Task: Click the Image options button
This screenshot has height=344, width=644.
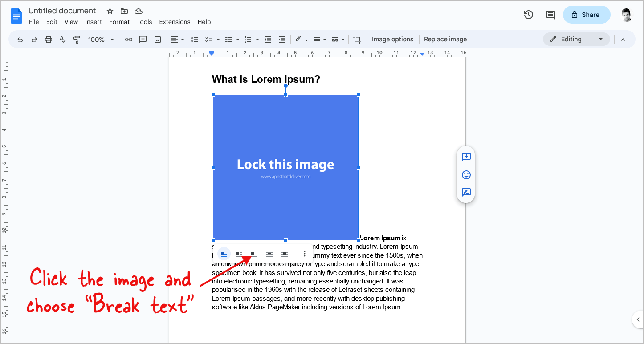Action: coord(392,39)
